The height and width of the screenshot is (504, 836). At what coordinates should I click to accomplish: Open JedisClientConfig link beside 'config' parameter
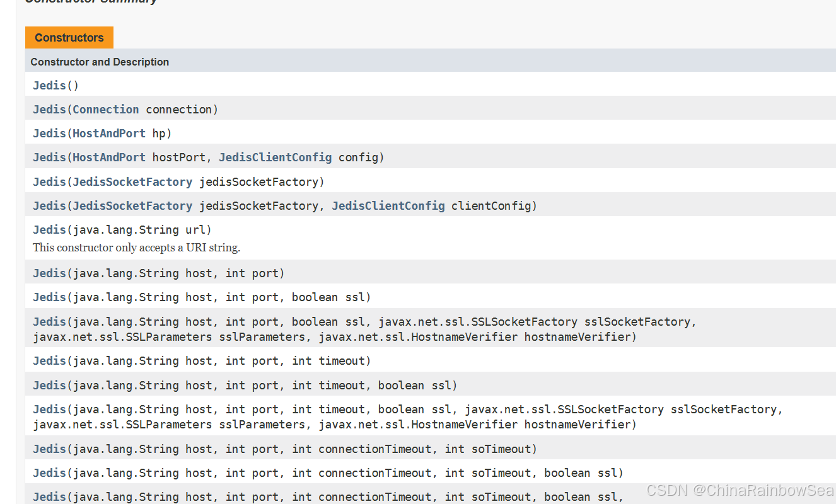(x=275, y=157)
